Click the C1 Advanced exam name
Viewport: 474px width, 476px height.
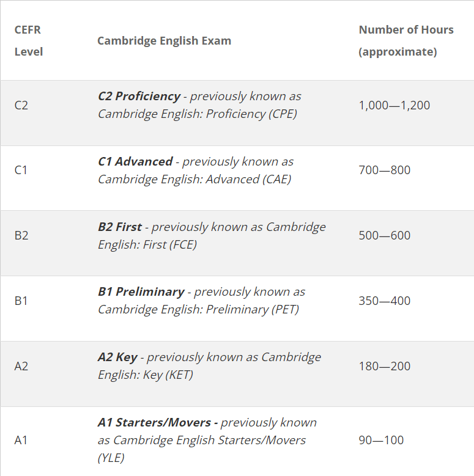point(135,162)
